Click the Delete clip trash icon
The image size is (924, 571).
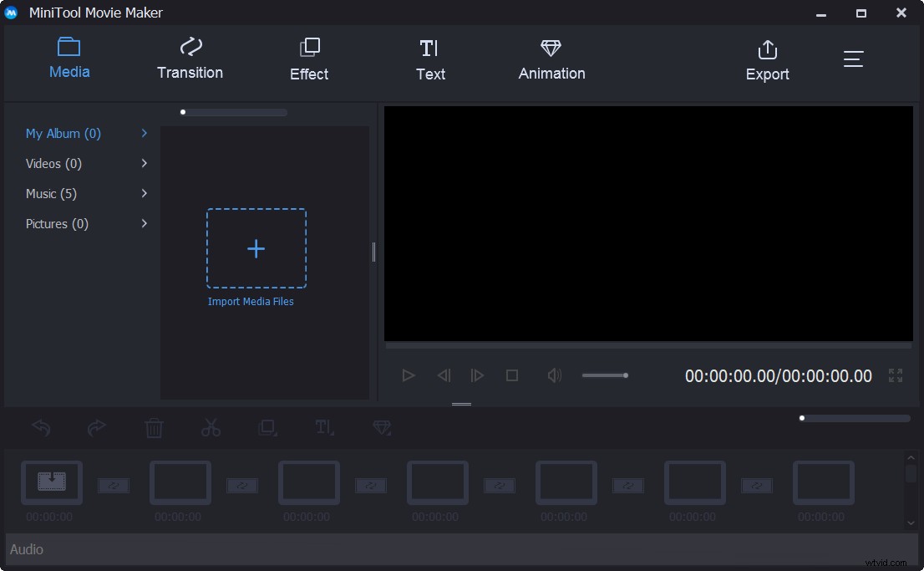[154, 428]
